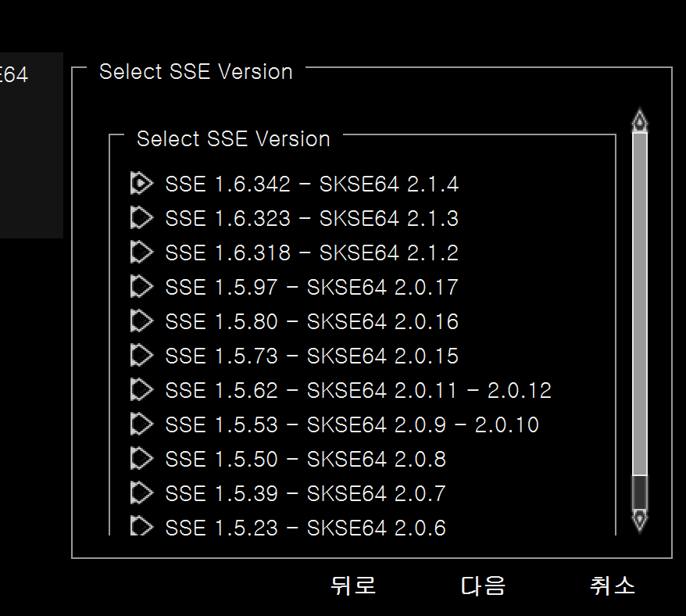Select the SSE 1.6.318 radio marker
This screenshot has height=616, width=686.
(x=141, y=252)
